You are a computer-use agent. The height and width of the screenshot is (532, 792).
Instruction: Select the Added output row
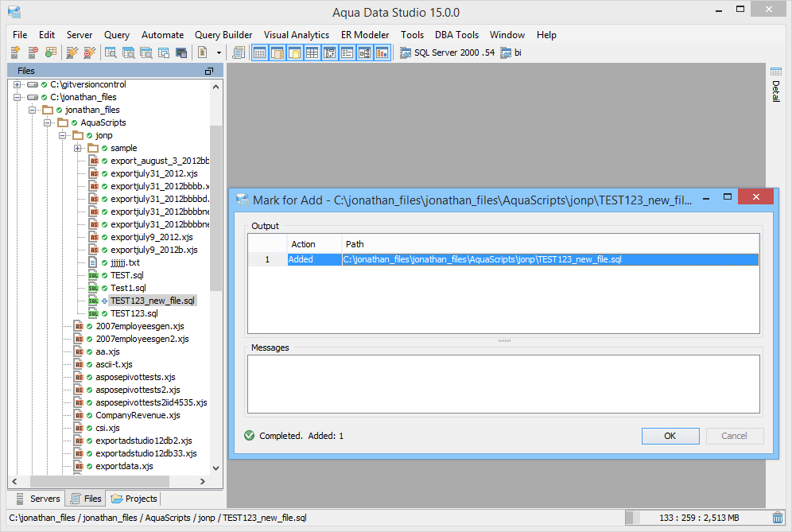click(503, 259)
